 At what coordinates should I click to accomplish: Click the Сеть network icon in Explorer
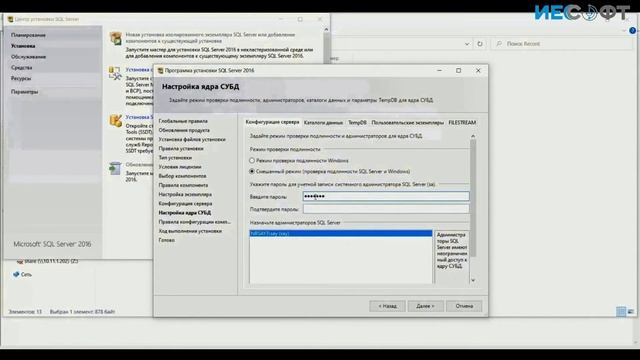(x=16, y=274)
